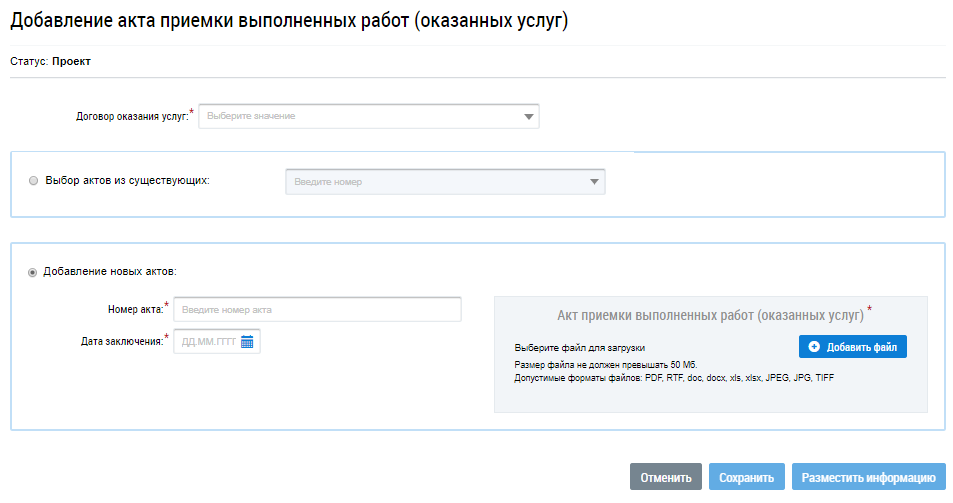The width and height of the screenshot is (953, 503).
Task: Open the Выберите значение combo box field
Action: pos(360,117)
